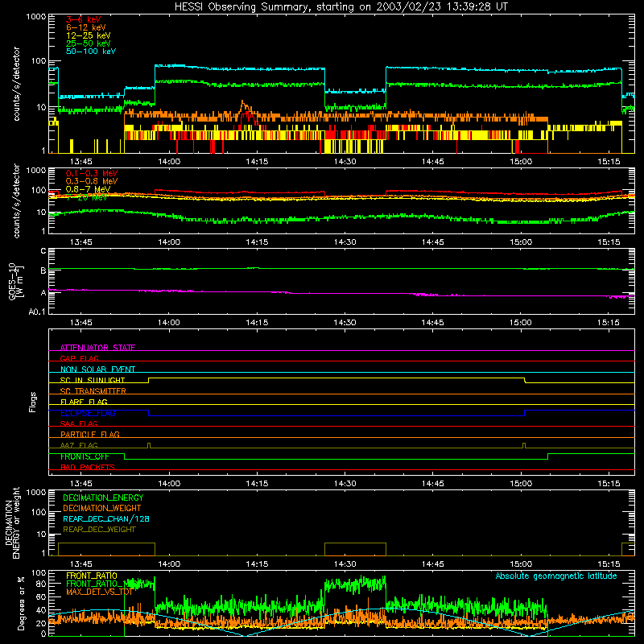Click the 0.3-0.8 MeV legend label
This screenshot has height=644, width=644.
click(x=92, y=181)
